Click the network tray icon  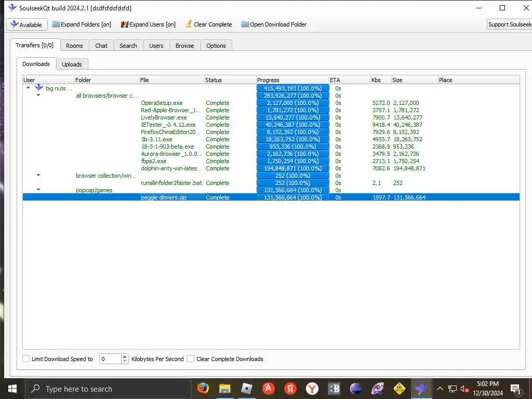pos(453,389)
